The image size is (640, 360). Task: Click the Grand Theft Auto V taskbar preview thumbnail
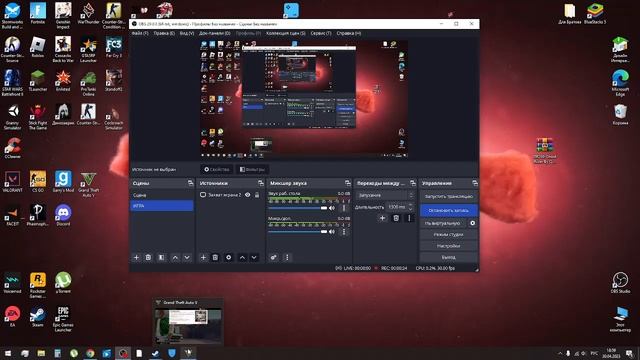[x=188, y=321]
